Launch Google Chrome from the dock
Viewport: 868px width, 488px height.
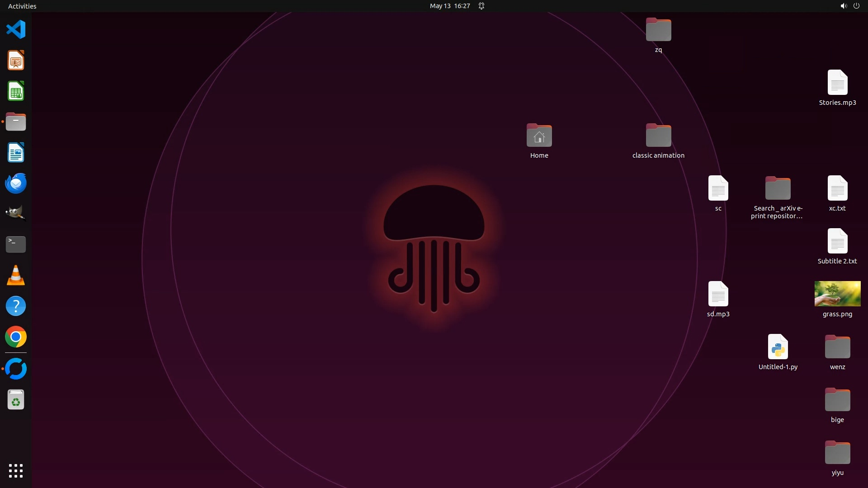(16, 337)
